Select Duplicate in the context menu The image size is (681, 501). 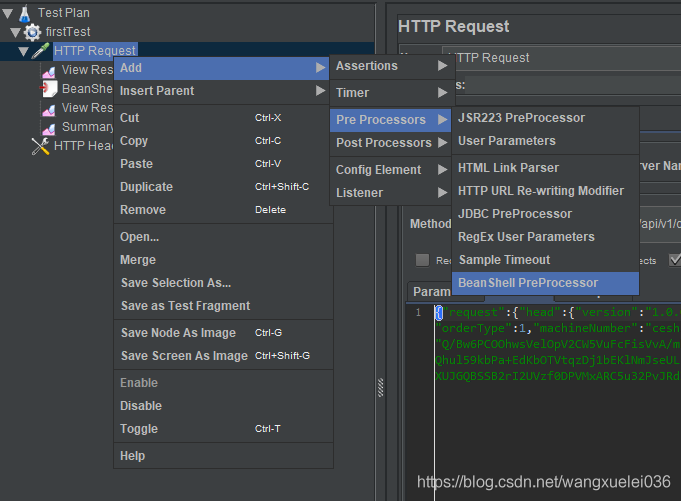[x=146, y=187]
